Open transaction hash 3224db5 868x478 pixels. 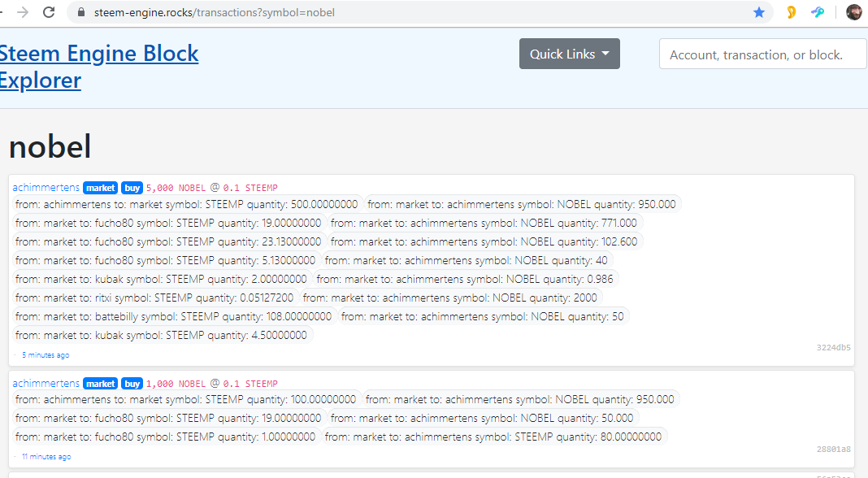pos(833,348)
